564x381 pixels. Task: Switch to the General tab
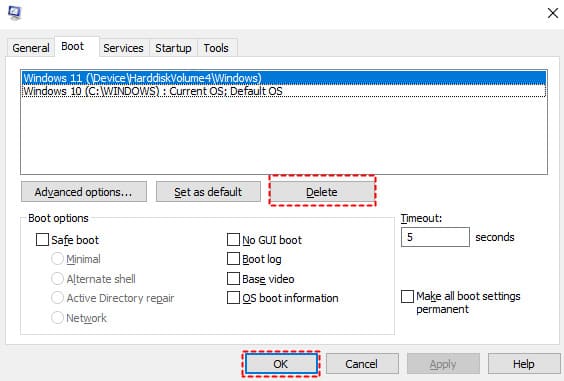pos(31,48)
